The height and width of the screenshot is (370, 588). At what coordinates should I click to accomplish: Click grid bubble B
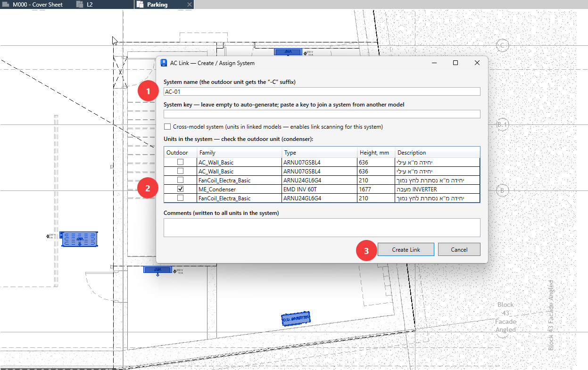[502, 190]
